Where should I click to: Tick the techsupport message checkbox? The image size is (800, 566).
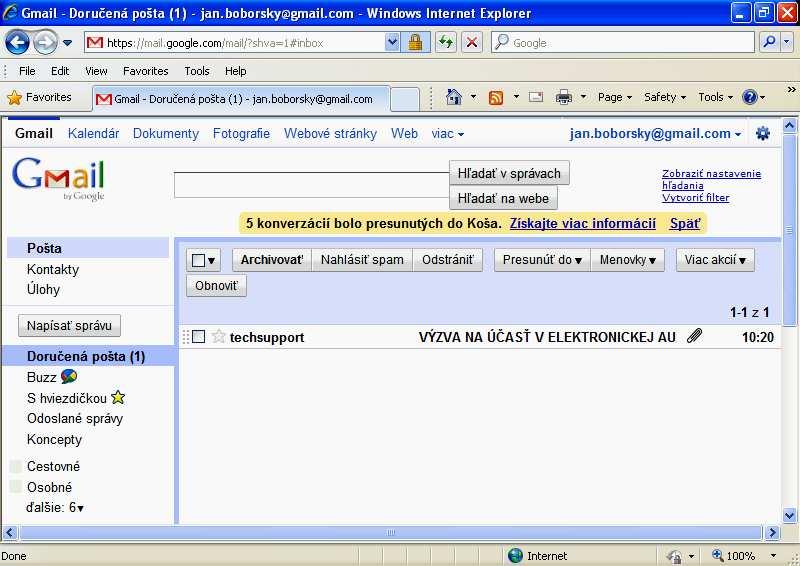coord(198,337)
